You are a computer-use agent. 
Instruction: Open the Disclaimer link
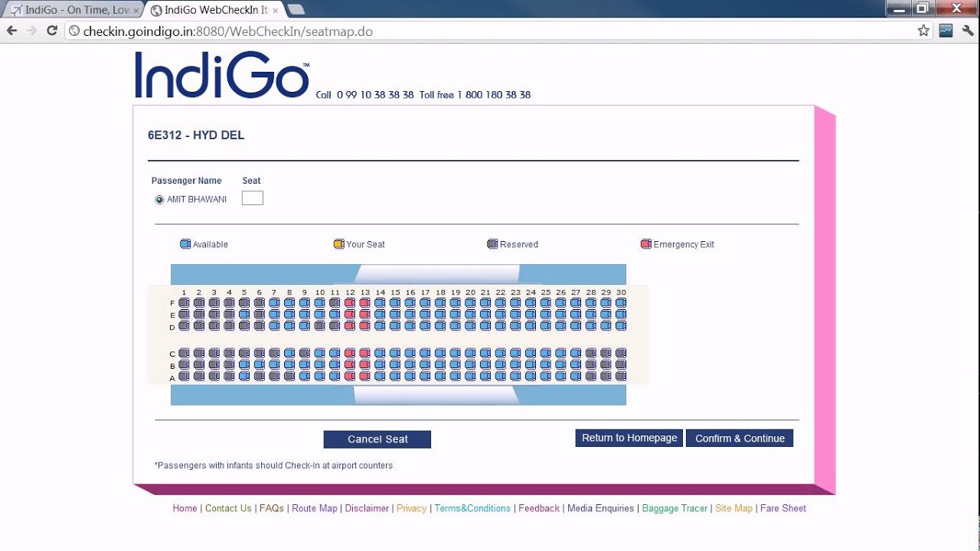pyautogui.click(x=367, y=508)
